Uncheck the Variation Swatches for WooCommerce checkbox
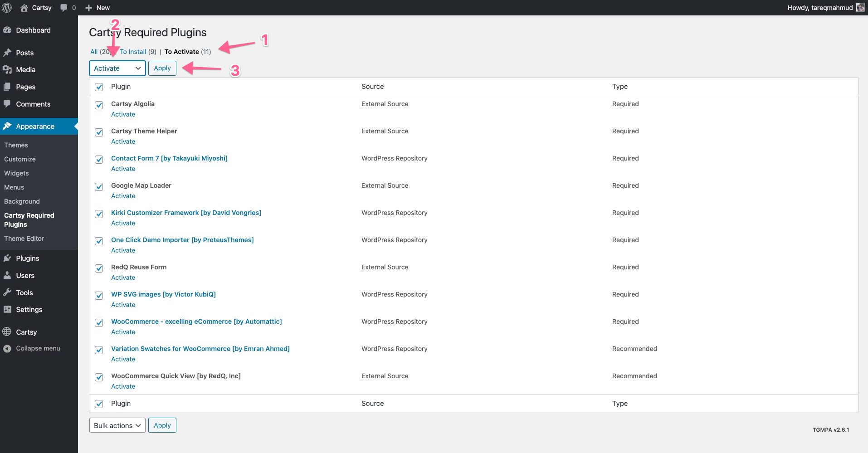 (x=99, y=350)
